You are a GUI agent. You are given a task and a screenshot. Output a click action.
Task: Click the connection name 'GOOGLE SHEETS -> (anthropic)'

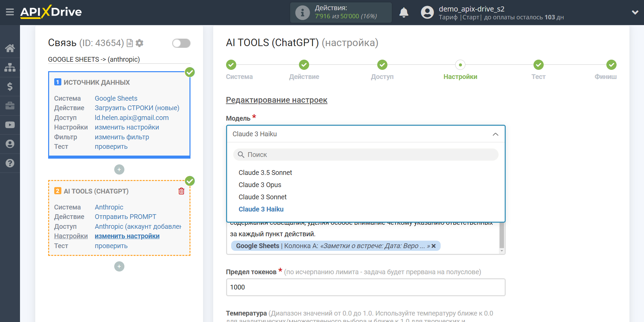pyautogui.click(x=94, y=59)
